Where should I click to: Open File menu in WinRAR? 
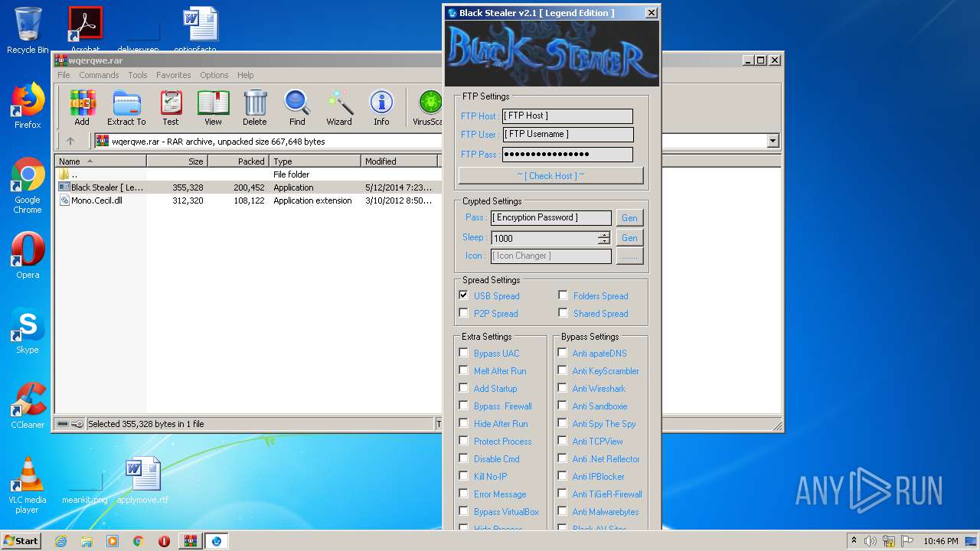[64, 75]
